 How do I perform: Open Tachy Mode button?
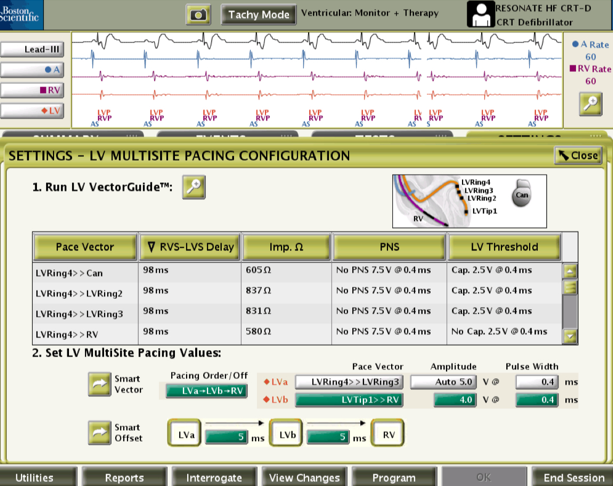(258, 15)
